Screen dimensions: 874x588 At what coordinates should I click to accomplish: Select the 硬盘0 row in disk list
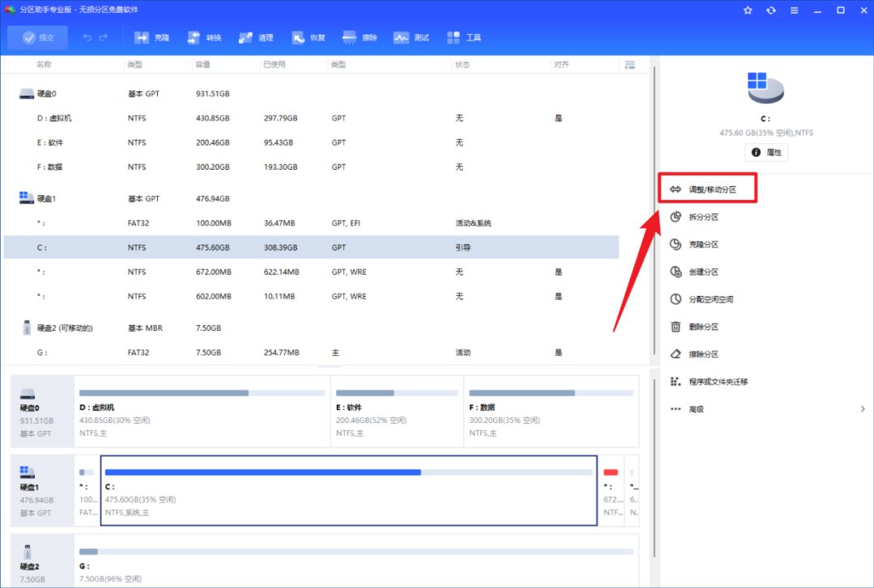click(311, 94)
